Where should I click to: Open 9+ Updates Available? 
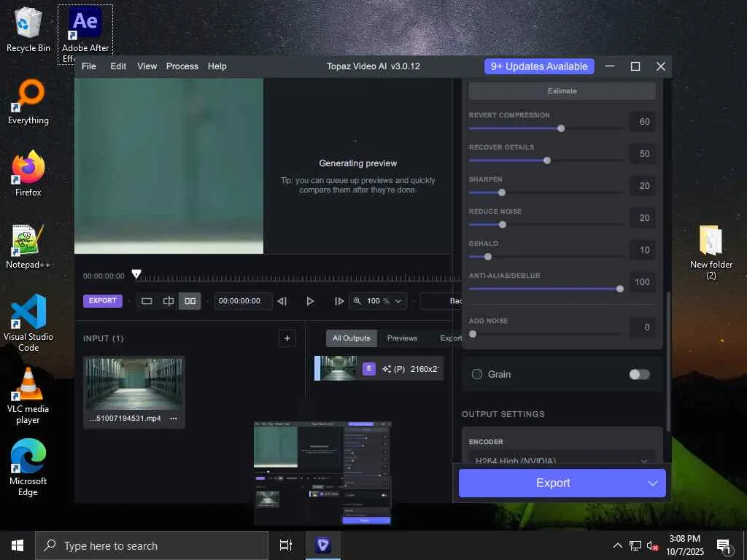[539, 66]
